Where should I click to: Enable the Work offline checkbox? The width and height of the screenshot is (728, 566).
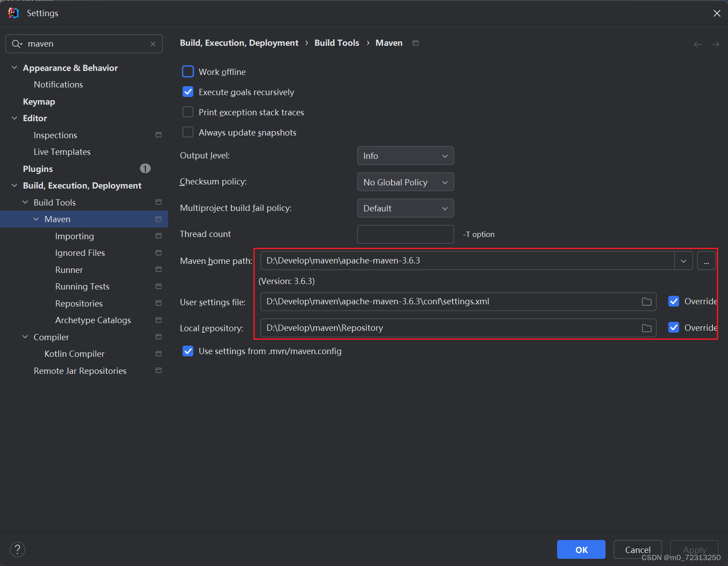[x=188, y=71]
